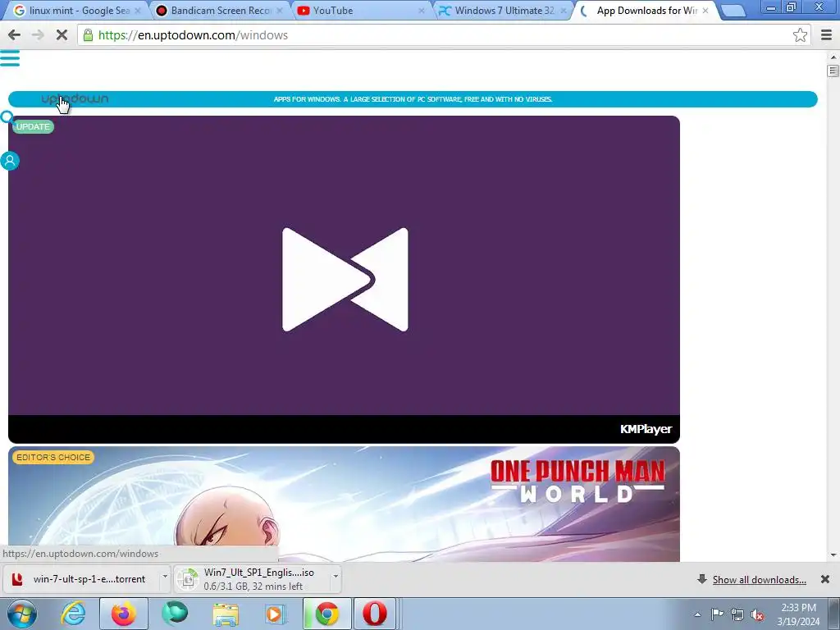The width and height of the screenshot is (840, 630).
Task: Click the Action Center flag icon
Action: pyautogui.click(x=717, y=614)
